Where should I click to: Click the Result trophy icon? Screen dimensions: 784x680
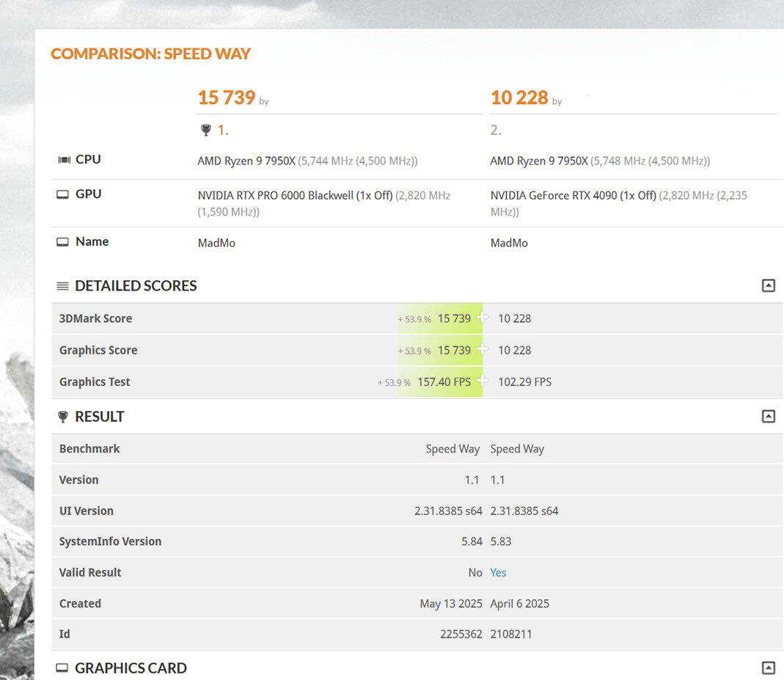(63, 417)
